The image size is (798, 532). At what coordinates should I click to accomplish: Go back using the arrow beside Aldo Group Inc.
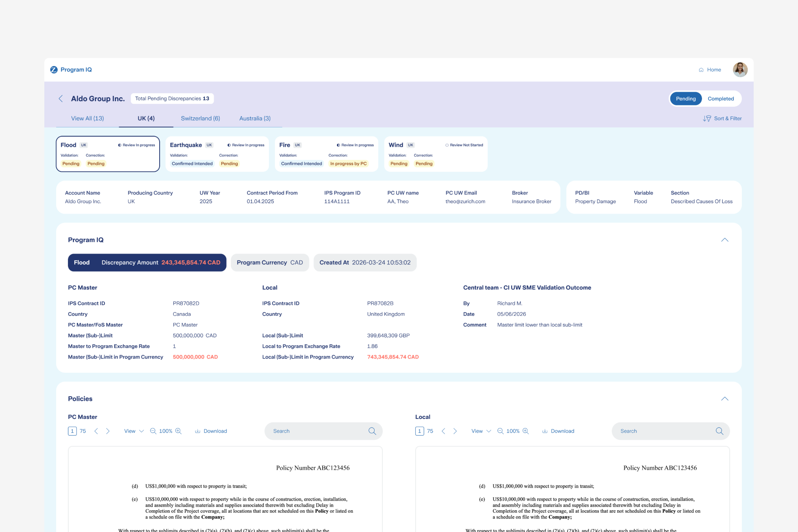tap(61, 99)
